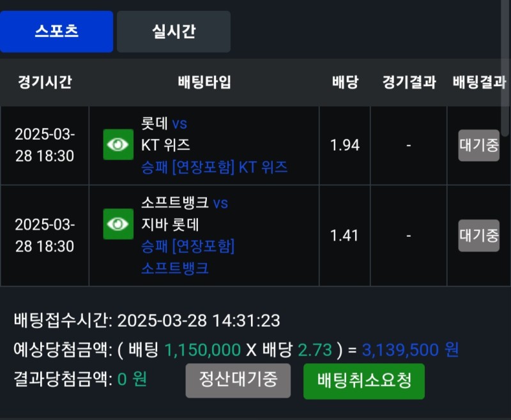This screenshot has height=420, width=511.
Task: Click the 배당 column header
Action: [345, 82]
